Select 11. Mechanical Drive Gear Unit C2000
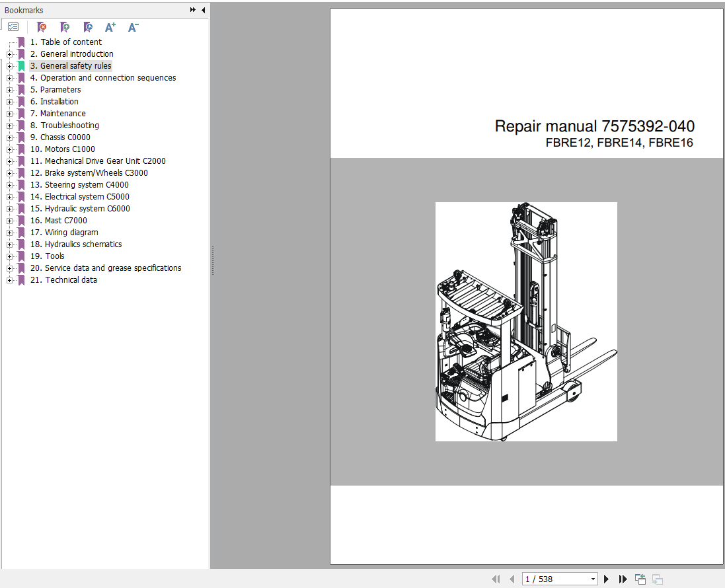This screenshot has width=725, height=588. click(98, 161)
